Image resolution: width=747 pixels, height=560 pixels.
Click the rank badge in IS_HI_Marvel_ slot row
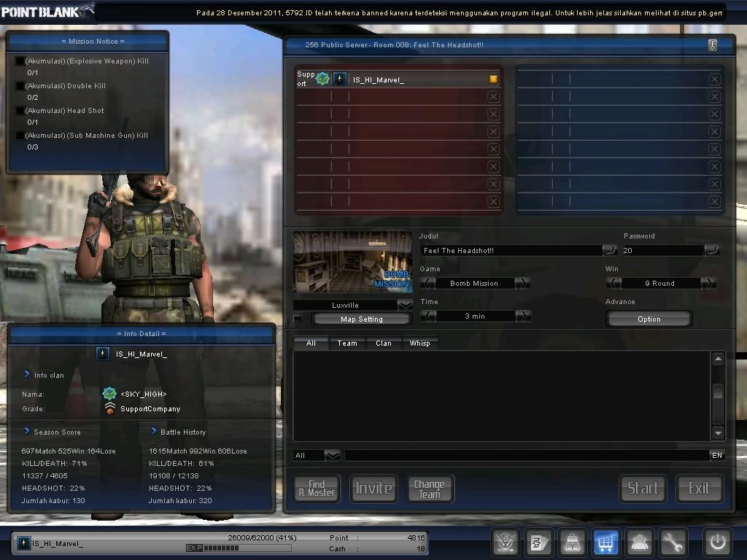pyautogui.click(x=339, y=79)
